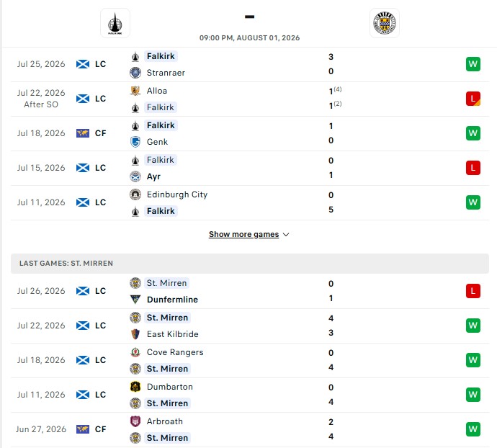
Task: Click the W badge for Falkirk vs Stranraer
Action: click(473, 64)
